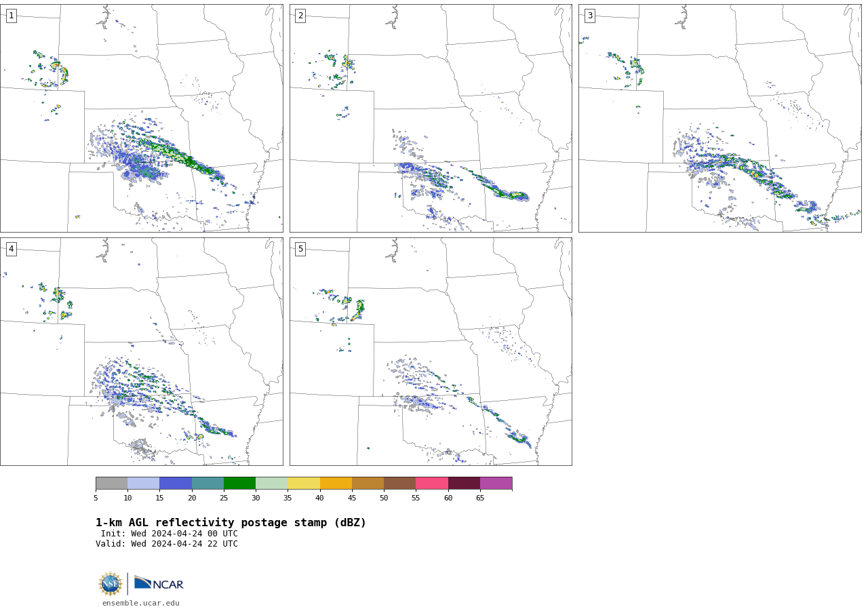Open ensemble member 3 reflectivity map
Image resolution: width=868 pixels, height=611 pixels.
click(x=719, y=118)
